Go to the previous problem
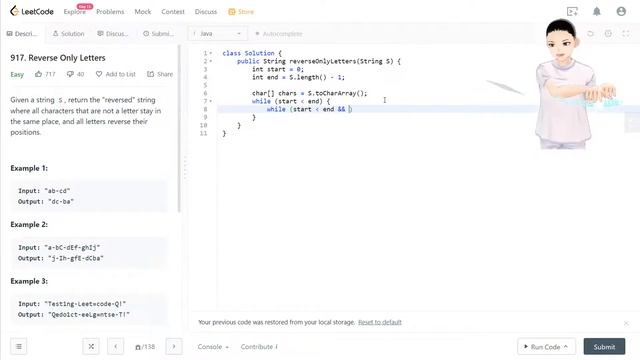The width and height of the screenshot is (640, 360). pos(116,347)
